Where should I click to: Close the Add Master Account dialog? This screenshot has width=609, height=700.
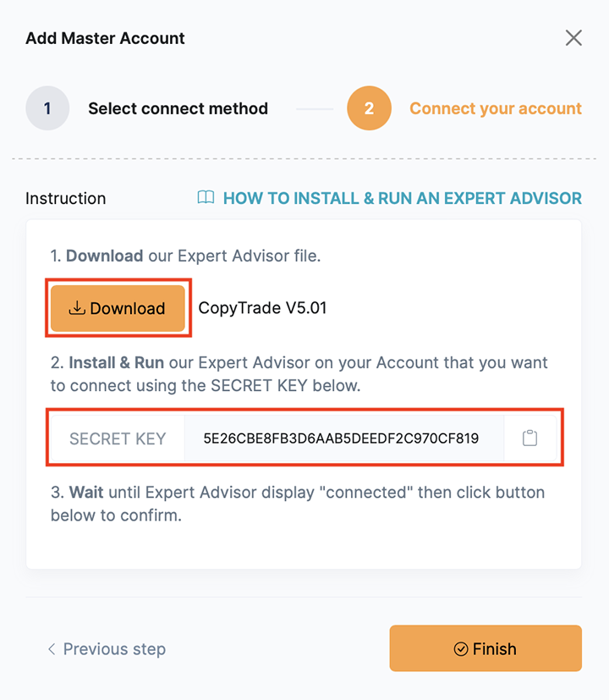573,38
